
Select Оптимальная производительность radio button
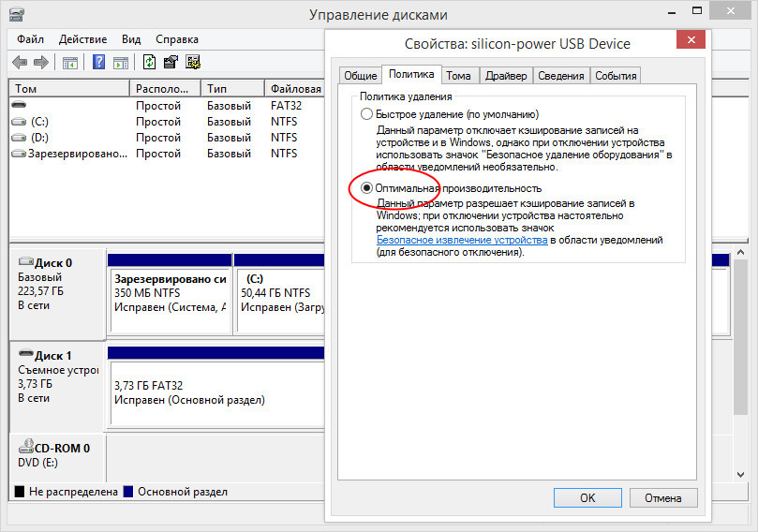[x=366, y=187]
